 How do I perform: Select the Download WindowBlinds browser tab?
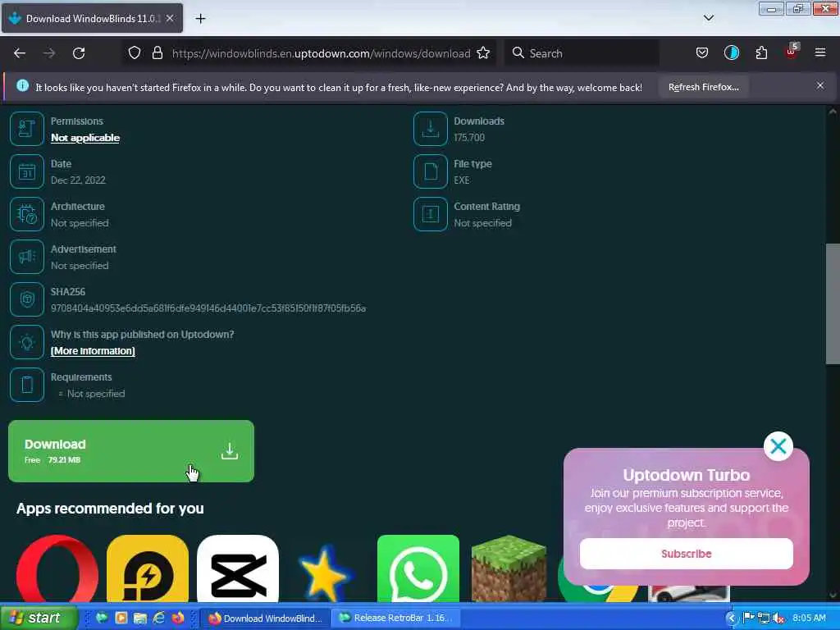(x=92, y=18)
